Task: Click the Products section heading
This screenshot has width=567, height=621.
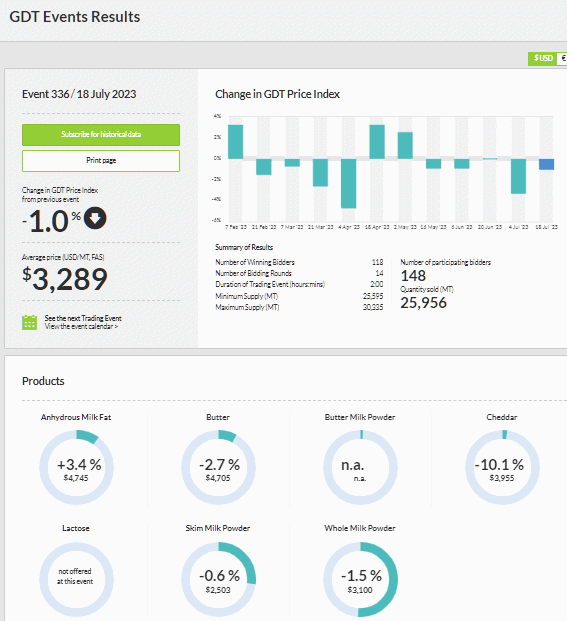Action: pyautogui.click(x=43, y=381)
